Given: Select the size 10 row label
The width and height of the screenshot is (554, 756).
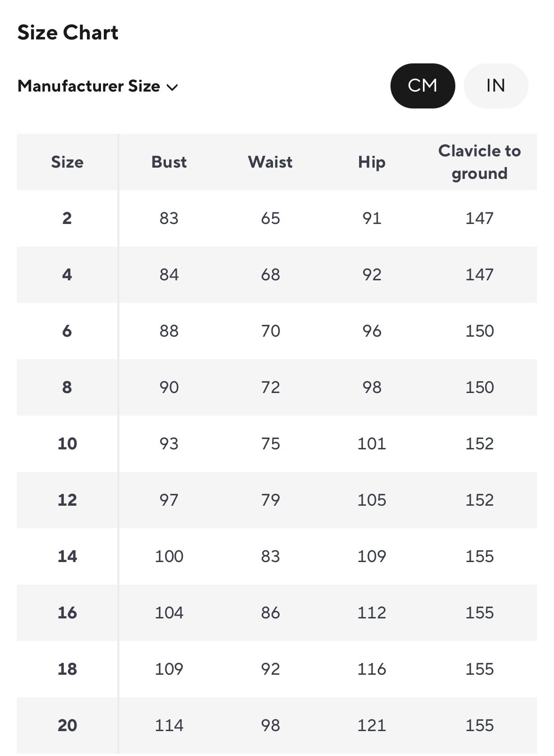Looking at the screenshot, I should (67, 444).
